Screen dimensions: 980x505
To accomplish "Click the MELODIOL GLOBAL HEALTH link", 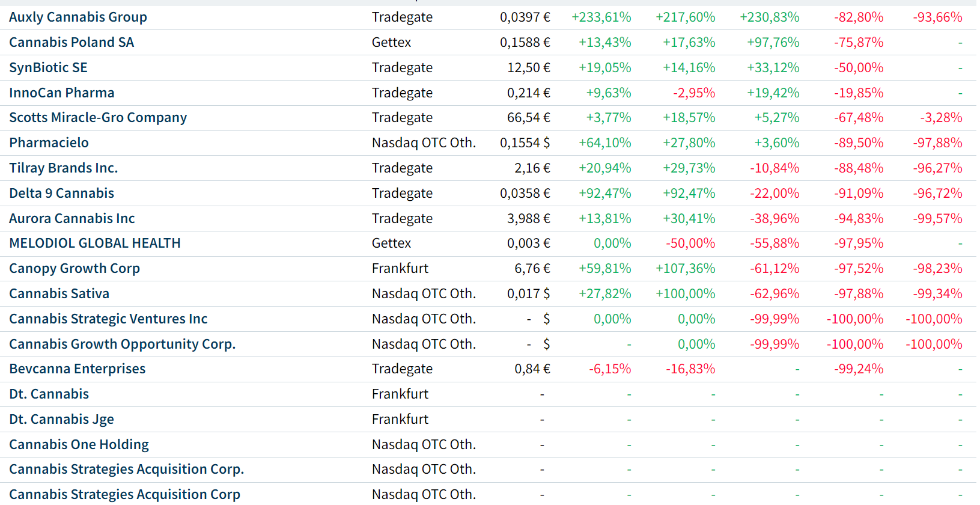I will (x=94, y=243).
